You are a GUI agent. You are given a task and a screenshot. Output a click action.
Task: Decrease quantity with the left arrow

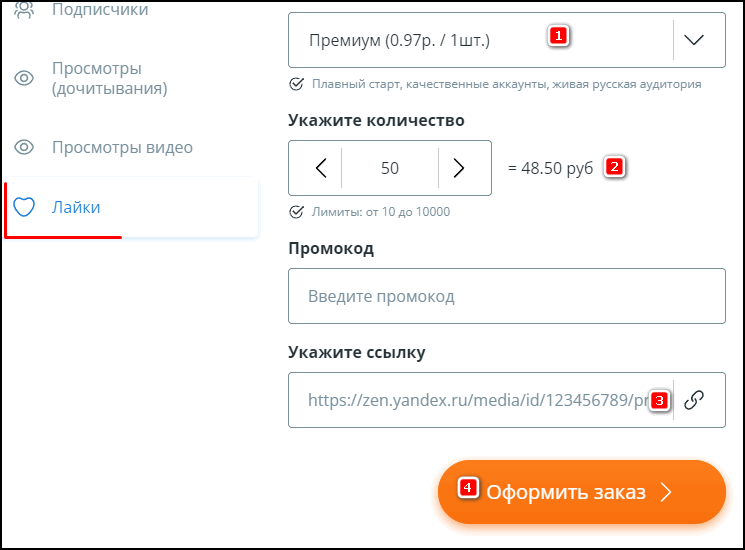click(x=320, y=168)
